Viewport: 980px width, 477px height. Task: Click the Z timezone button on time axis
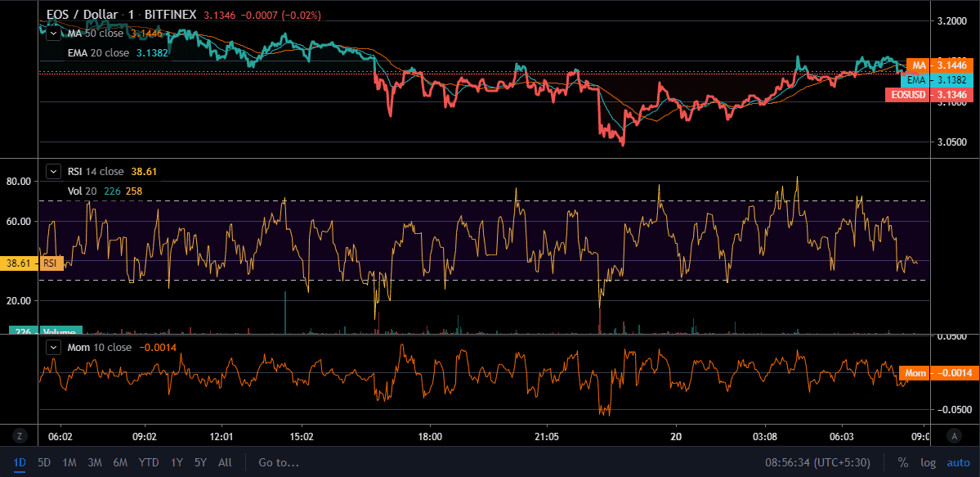pos(20,436)
